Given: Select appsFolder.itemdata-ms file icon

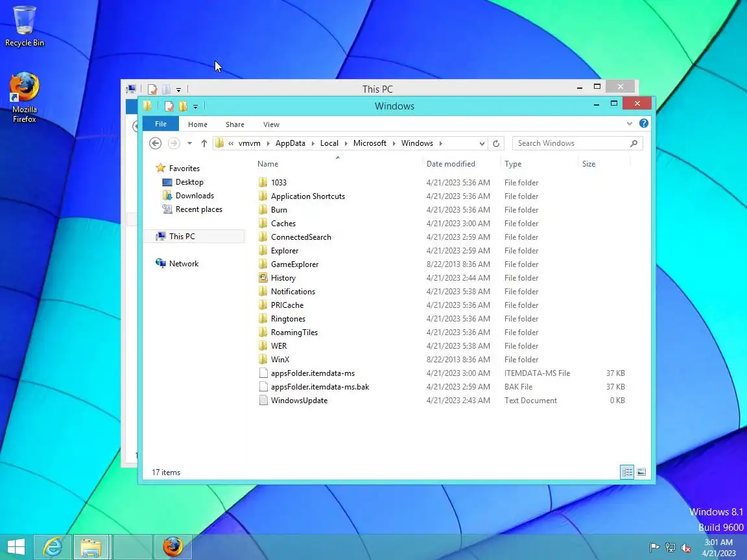Looking at the screenshot, I should tap(263, 373).
